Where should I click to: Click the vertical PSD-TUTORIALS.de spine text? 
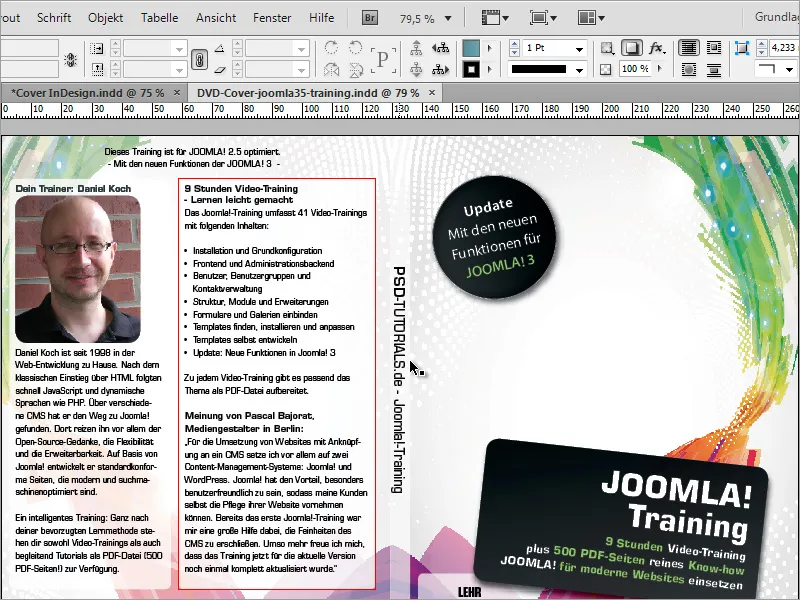(x=399, y=380)
